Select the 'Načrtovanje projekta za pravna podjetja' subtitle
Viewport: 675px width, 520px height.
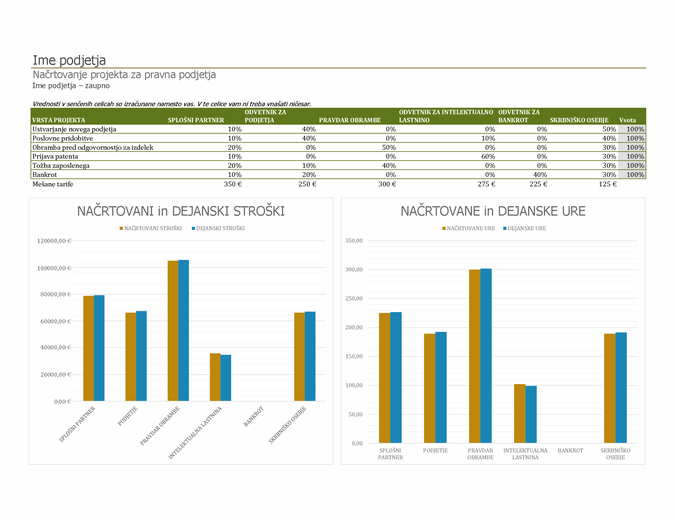tap(124, 75)
